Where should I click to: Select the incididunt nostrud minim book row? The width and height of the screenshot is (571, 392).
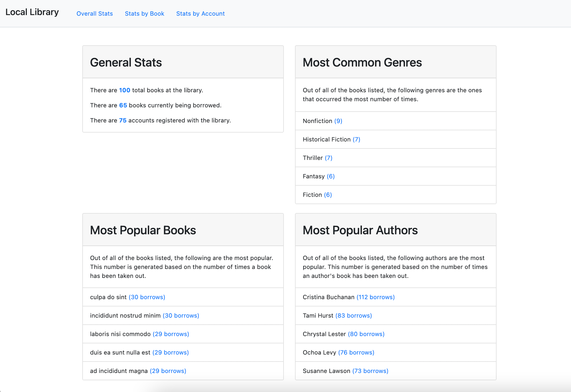(x=183, y=315)
